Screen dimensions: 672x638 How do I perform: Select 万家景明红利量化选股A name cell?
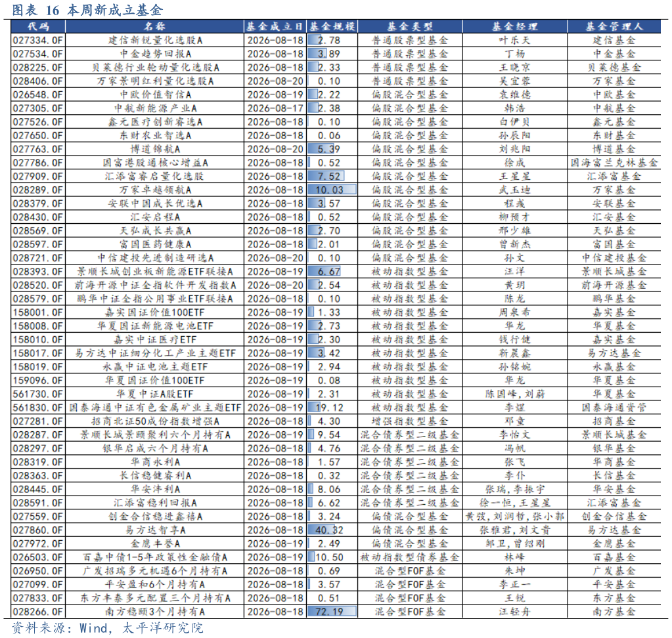155,81
